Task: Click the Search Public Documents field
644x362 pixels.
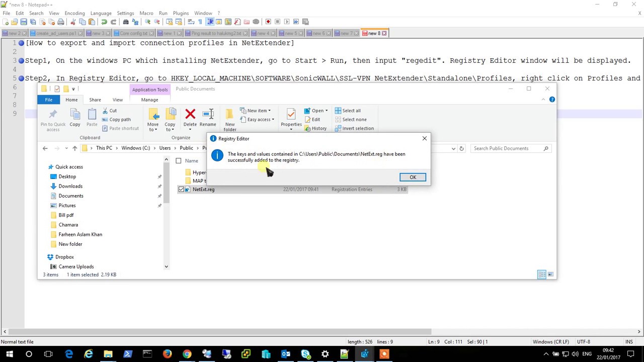Action: (x=511, y=148)
